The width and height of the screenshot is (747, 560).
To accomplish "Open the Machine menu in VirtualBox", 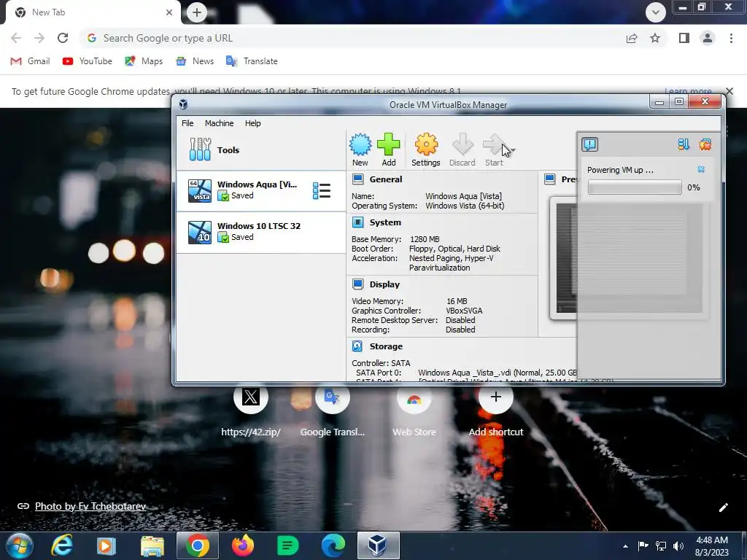I will click(x=219, y=123).
